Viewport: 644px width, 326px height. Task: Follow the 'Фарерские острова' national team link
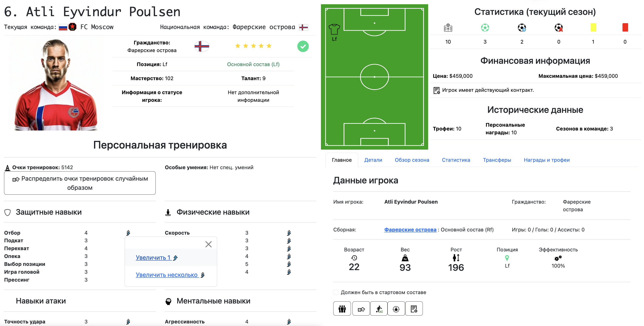tap(410, 230)
